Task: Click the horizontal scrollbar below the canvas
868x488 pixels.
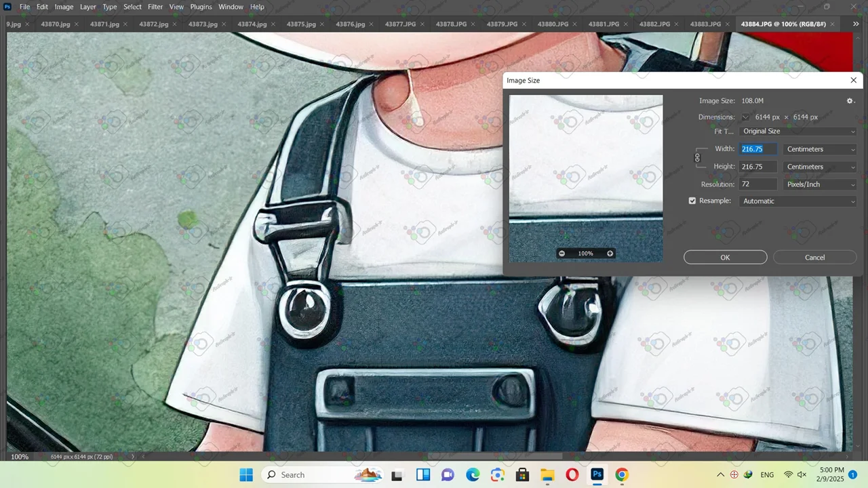Action: point(475,457)
